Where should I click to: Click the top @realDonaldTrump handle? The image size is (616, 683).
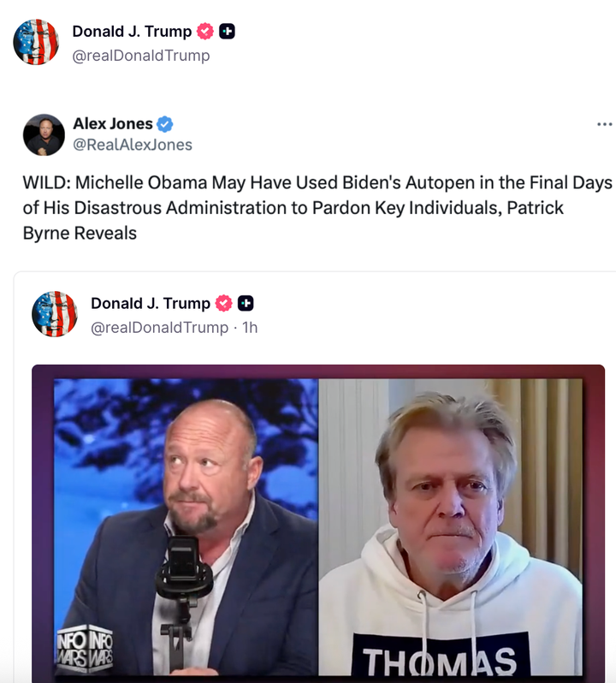(140, 56)
